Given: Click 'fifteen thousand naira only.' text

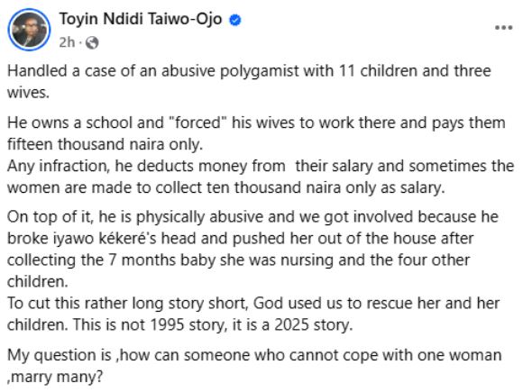Looking at the screenshot, I should pyautogui.click(x=105, y=144).
